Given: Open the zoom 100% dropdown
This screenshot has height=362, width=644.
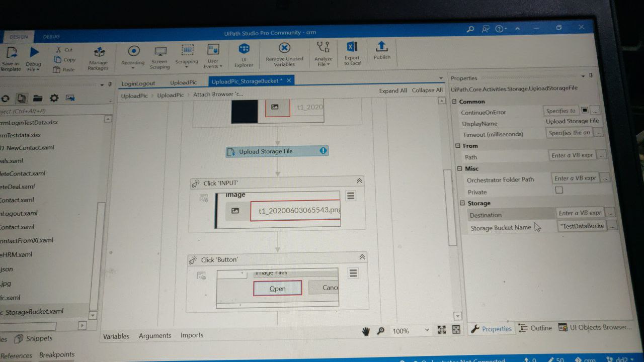Looking at the screenshot, I should click(427, 330).
